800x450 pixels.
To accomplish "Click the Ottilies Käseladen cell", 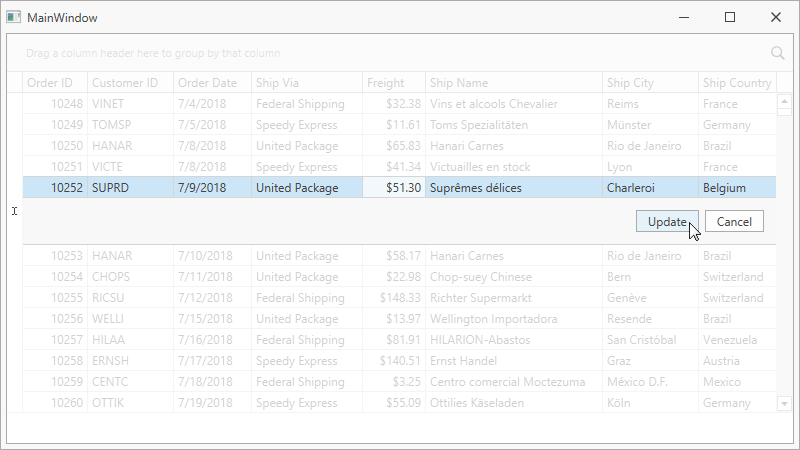I will (x=514, y=403).
